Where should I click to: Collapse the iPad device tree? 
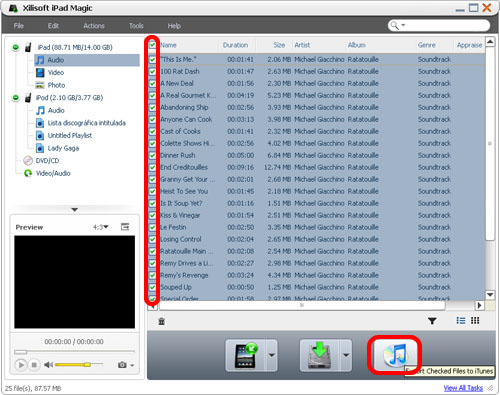pyautogui.click(x=15, y=47)
